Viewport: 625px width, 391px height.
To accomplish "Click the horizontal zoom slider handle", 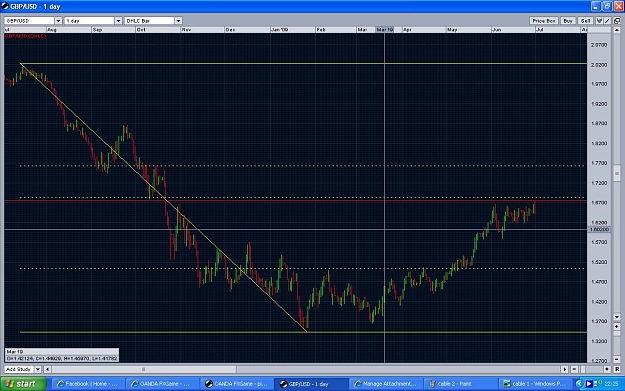I will click(x=583, y=369).
